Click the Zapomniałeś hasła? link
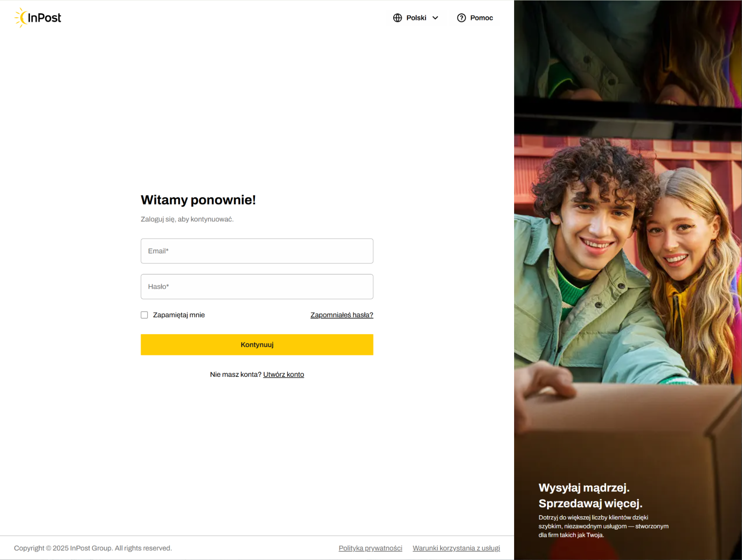 pos(342,315)
